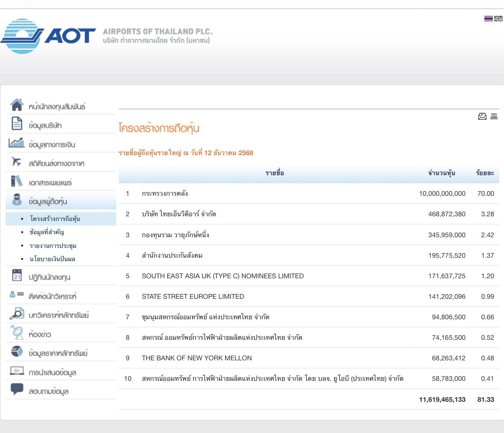Open การนำเสนอข้อมูล menu label

(53, 373)
